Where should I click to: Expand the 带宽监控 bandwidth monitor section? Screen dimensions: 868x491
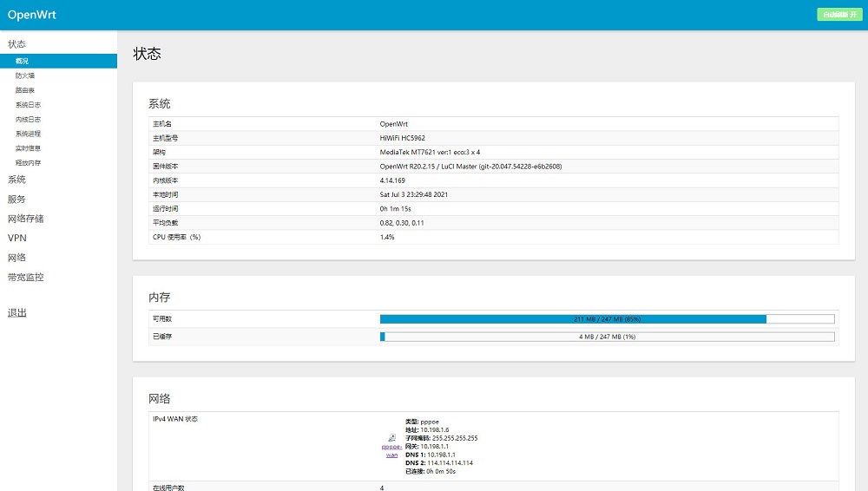25,277
